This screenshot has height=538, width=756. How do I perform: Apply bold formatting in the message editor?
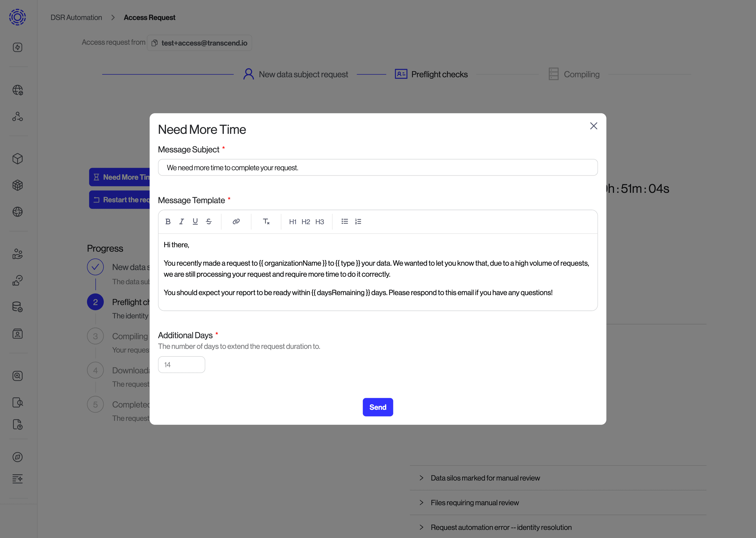[x=168, y=221]
